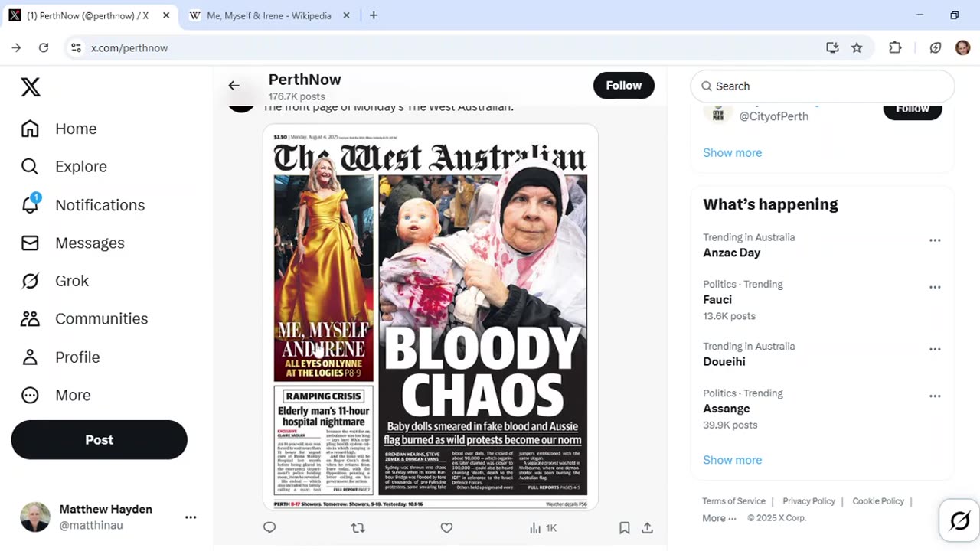Click the 13.6K posts count under Fauci

click(x=729, y=316)
